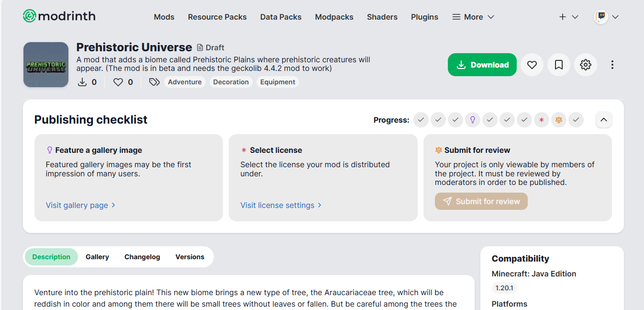Click the Modrinth logo to go home
644x310 pixels.
point(59,16)
